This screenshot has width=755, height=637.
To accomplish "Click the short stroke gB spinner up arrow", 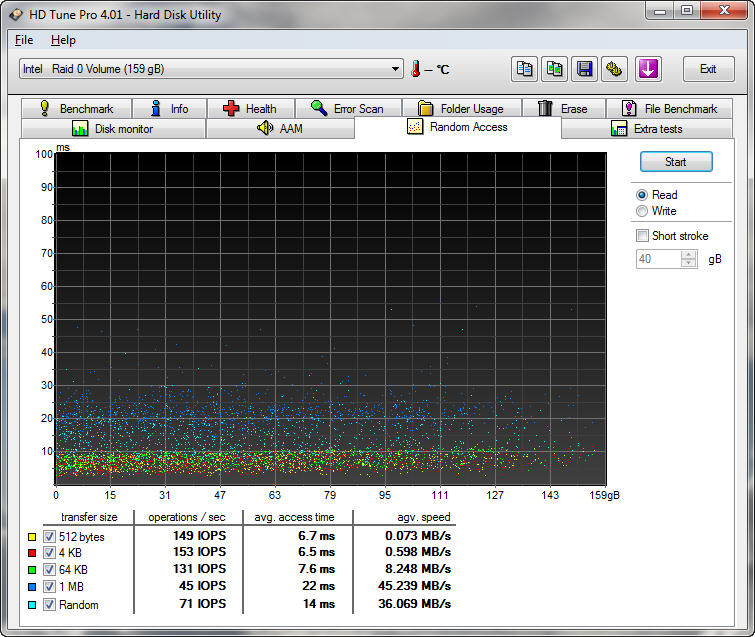I will tap(688, 254).
